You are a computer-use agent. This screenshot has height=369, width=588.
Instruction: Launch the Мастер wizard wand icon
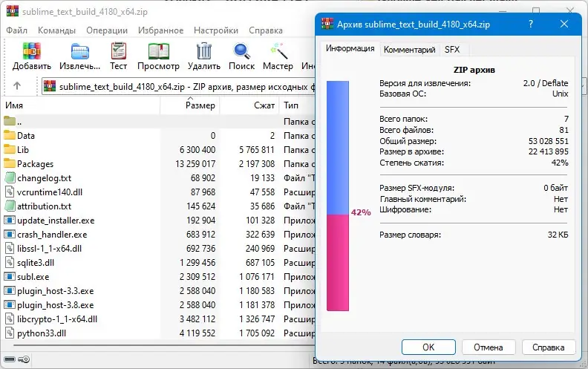click(x=278, y=51)
